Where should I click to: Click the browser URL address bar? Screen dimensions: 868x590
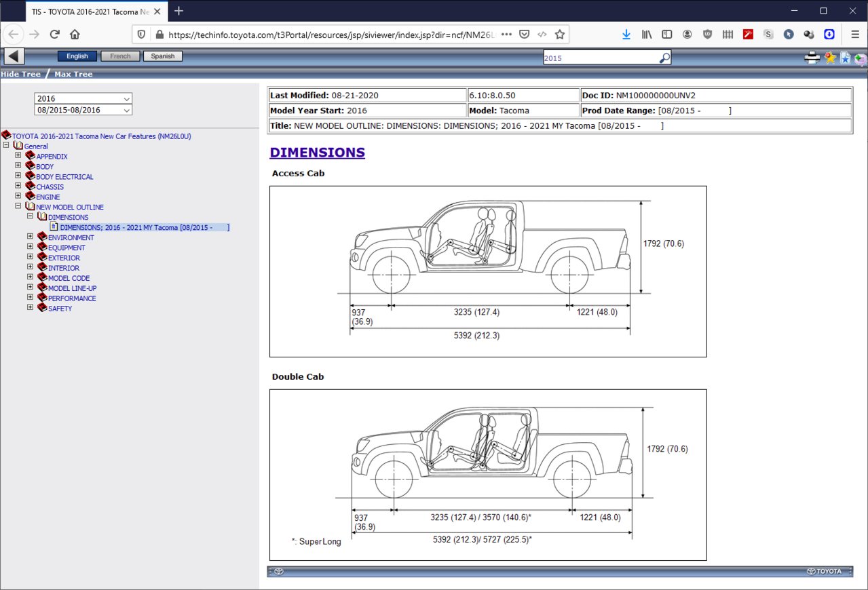(331, 34)
